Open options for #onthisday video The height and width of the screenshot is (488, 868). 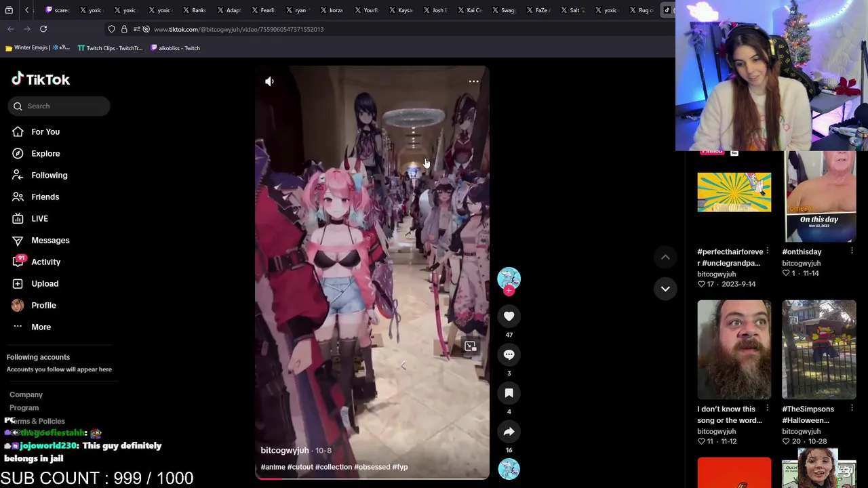pyautogui.click(x=852, y=251)
